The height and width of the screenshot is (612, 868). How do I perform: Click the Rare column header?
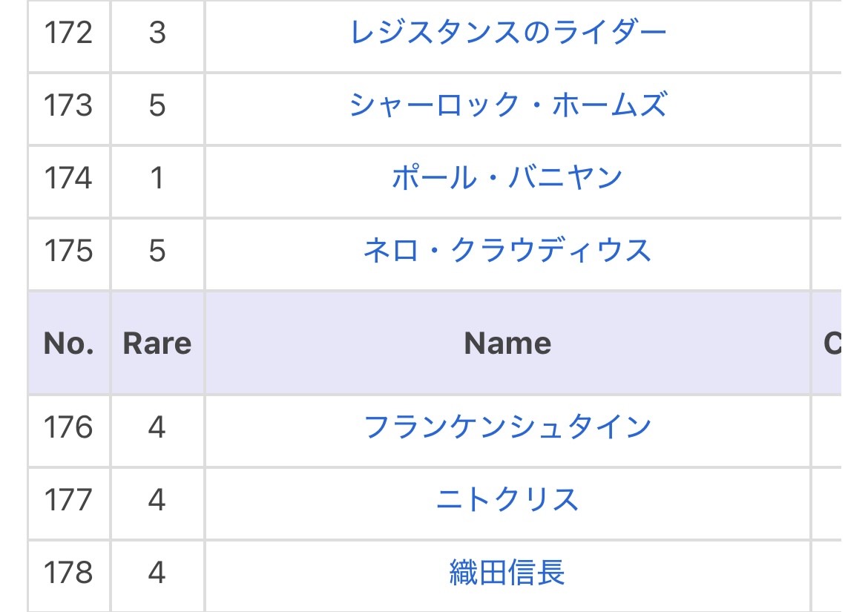click(x=157, y=343)
